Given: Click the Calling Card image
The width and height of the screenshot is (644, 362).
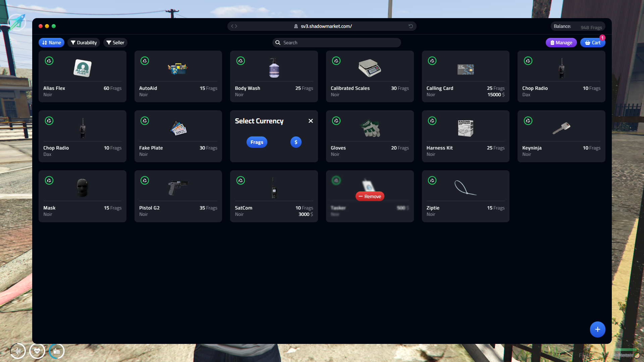Looking at the screenshot, I should click(x=466, y=69).
